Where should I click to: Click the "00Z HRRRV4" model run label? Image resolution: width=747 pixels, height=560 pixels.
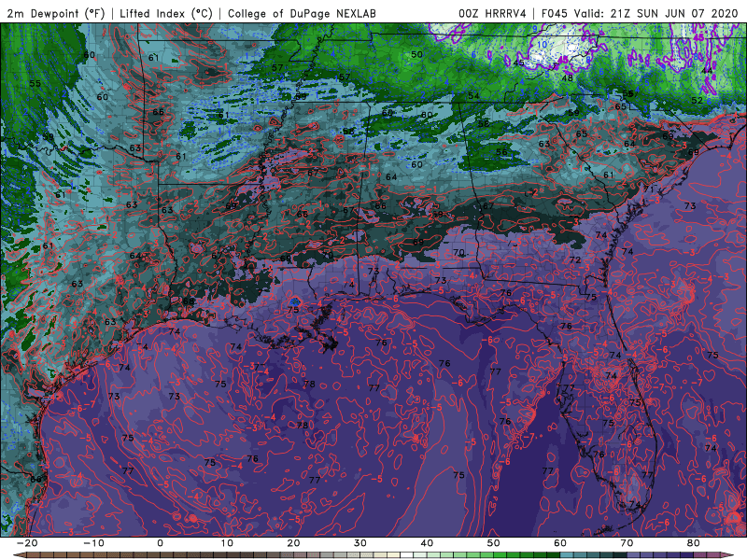coord(492,13)
